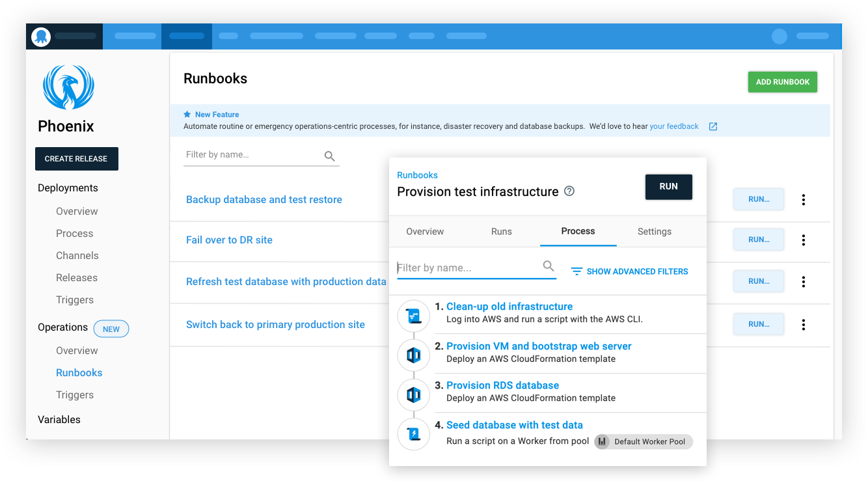Click the Operations section heading
Viewport: 868px width, 483px height.
[62, 327]
